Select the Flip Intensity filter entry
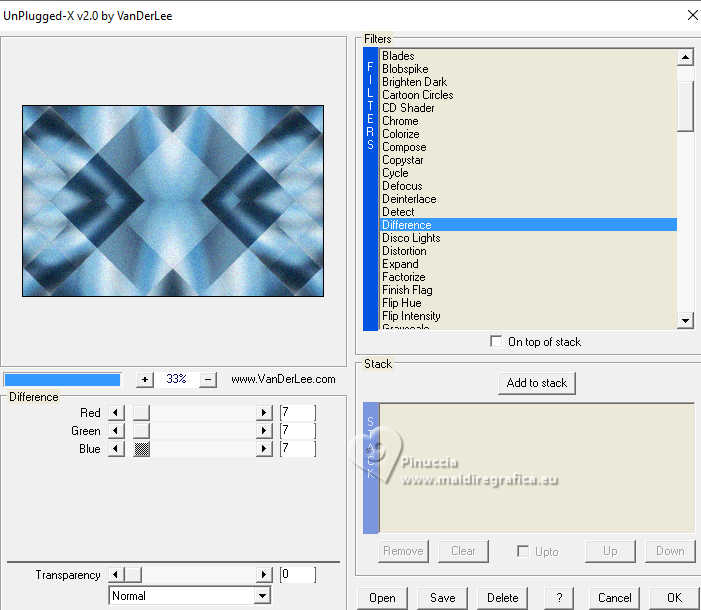This screenshot has height=610, width=701. [x=528, y=315]
